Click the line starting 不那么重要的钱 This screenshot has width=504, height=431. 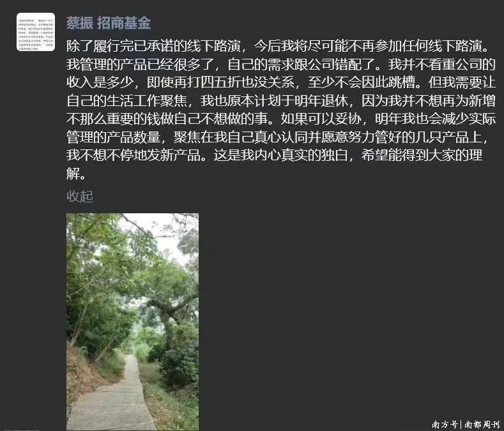(x=281, y=119)
